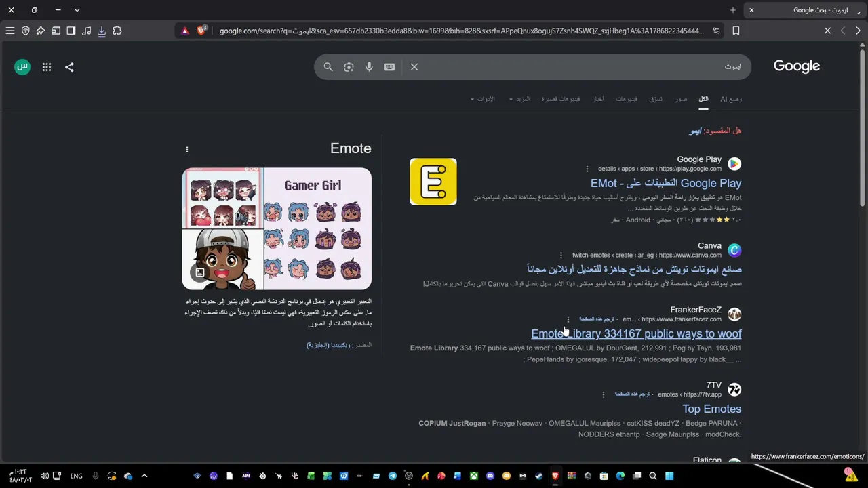Open the Google account avatar
The width and height of the screenshot is (868, 488).
pos(22,67)
